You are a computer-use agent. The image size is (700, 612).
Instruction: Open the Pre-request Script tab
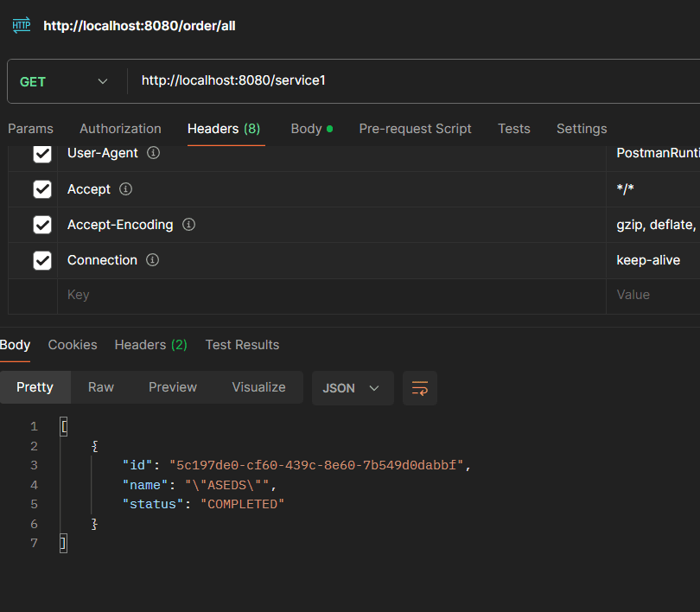tap(415, 129)
